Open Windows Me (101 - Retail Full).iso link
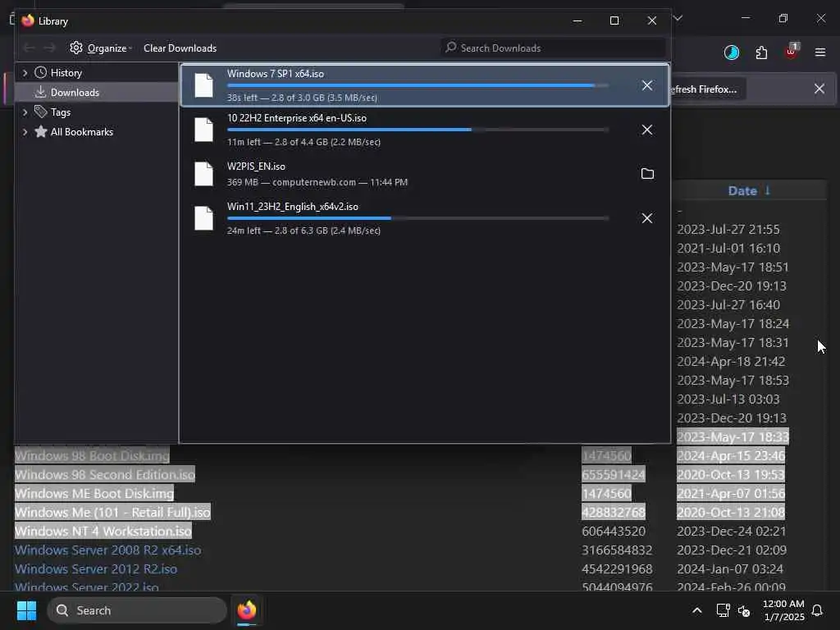 coord(112,513)
